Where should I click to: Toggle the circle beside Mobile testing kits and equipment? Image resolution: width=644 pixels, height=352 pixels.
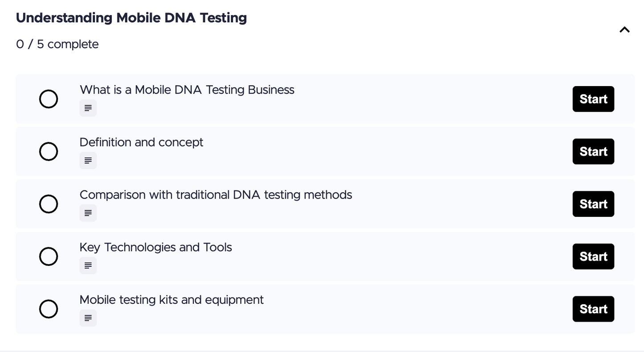point(49,309)
